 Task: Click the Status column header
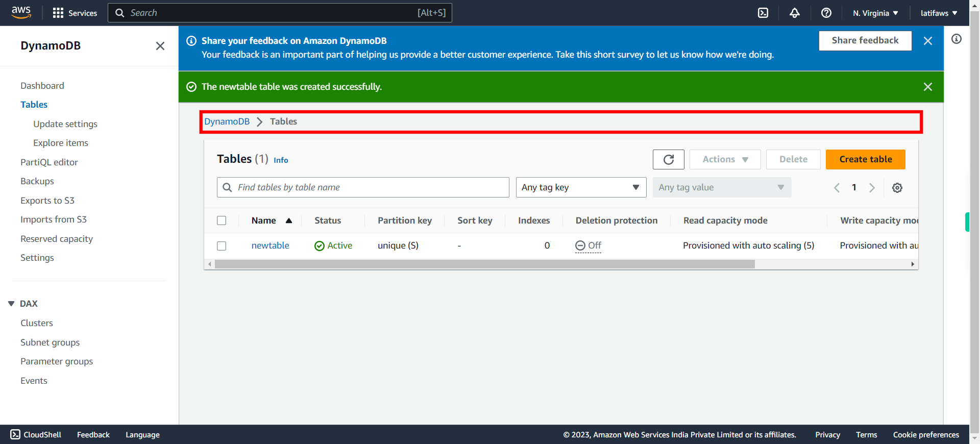[328, 220]
